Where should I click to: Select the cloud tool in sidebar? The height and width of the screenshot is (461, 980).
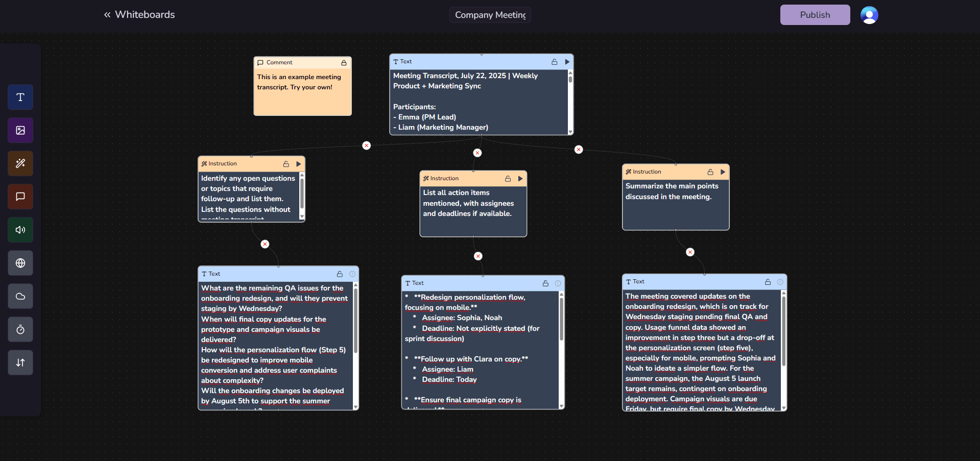(x=20, y=296)
